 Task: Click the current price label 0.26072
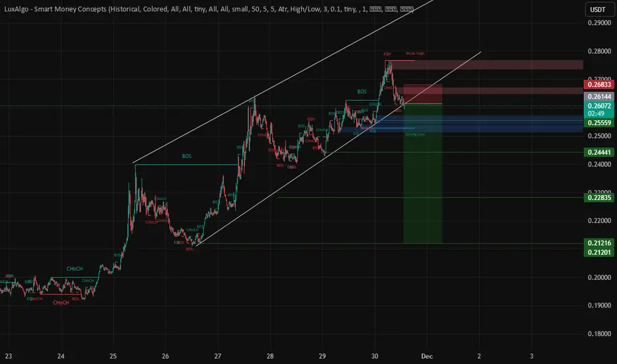[x=599, y=106]
